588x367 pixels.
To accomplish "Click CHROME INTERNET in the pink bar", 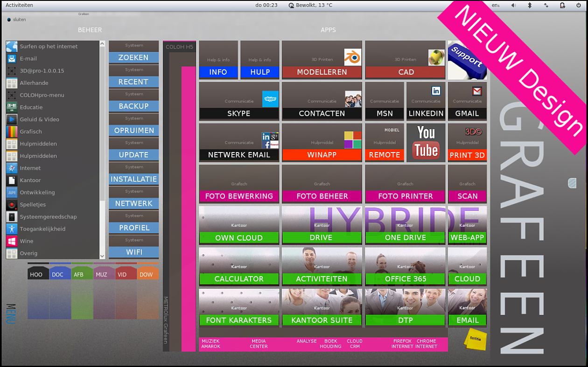I will click(426, 344).
